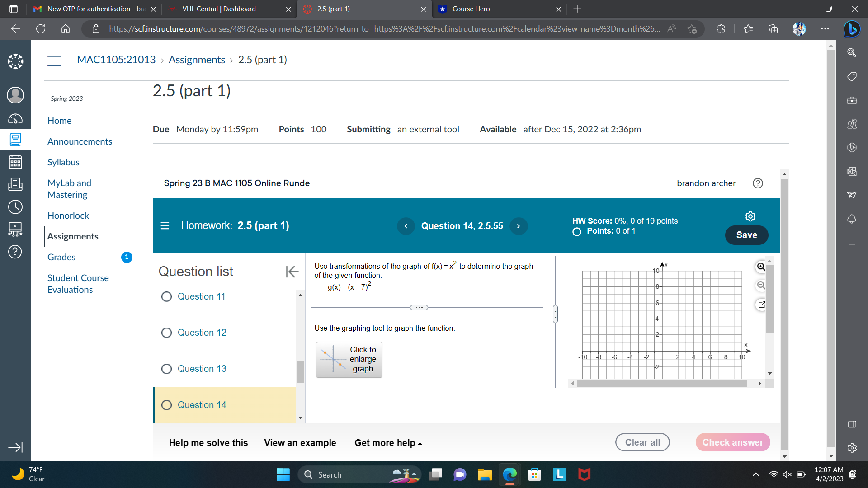Open the MyLab homework settings gear
This screenshot has height=488, width=868.
pyautogui.click(x=750, y=216)
